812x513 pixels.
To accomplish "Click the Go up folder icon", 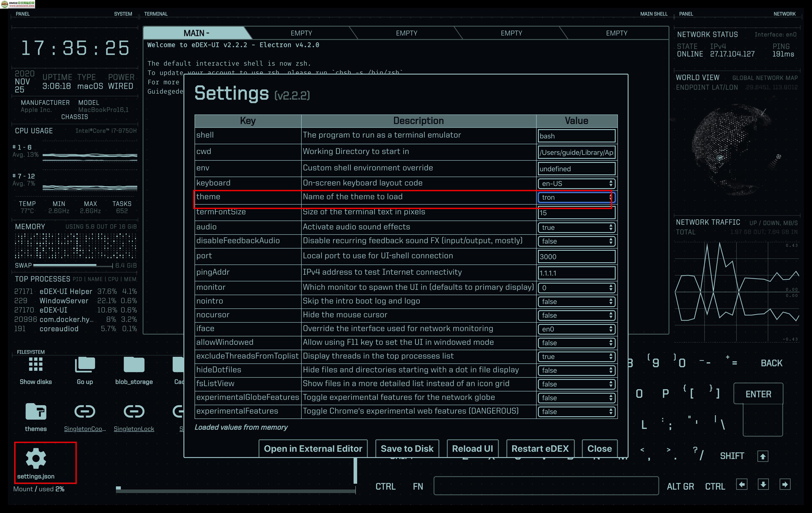I will click(85, 371).
